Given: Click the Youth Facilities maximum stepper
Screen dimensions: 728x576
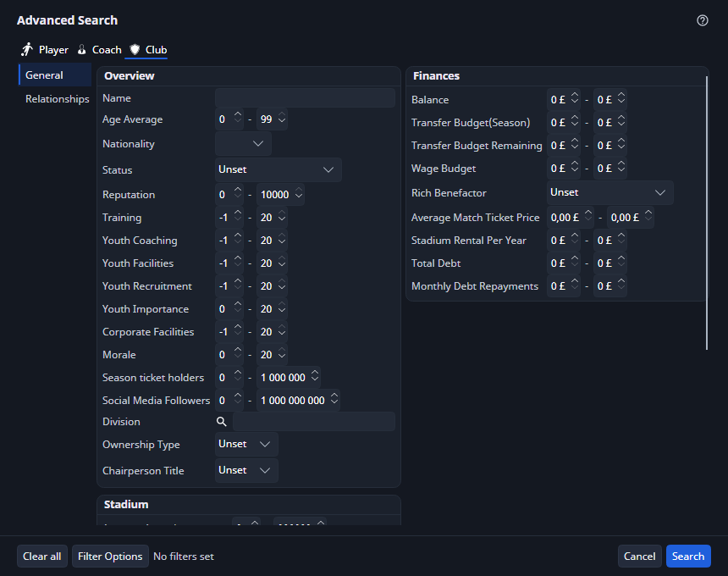Looking at the screenshot, I should coord(272,263).
